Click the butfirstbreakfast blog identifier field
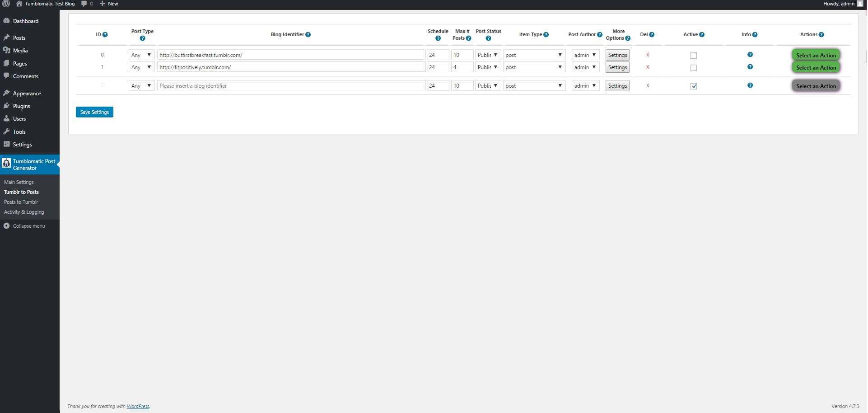The height and width of the screenshot is (413, 868). [x=291, y=55]
